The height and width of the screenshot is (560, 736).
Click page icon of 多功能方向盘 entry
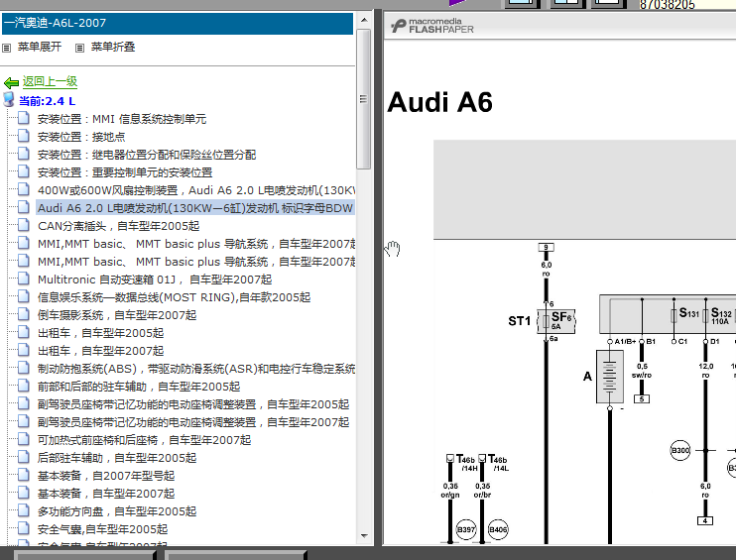coord(24,509)
